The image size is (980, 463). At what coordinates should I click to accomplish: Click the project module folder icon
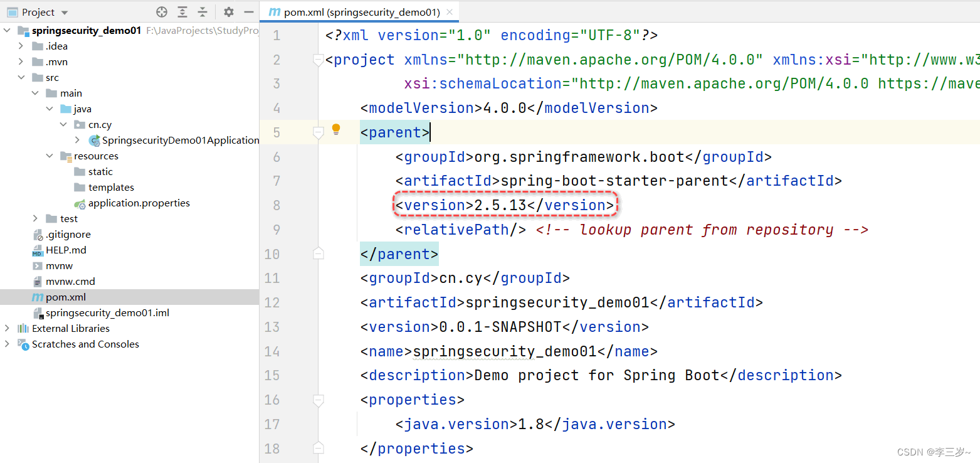tap(23, 31)
